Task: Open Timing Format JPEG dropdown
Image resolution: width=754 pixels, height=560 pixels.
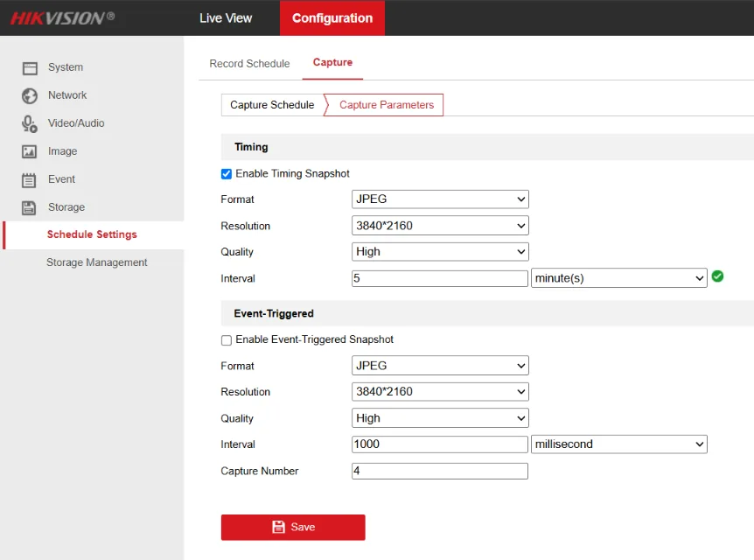Action: coord(440,199)
